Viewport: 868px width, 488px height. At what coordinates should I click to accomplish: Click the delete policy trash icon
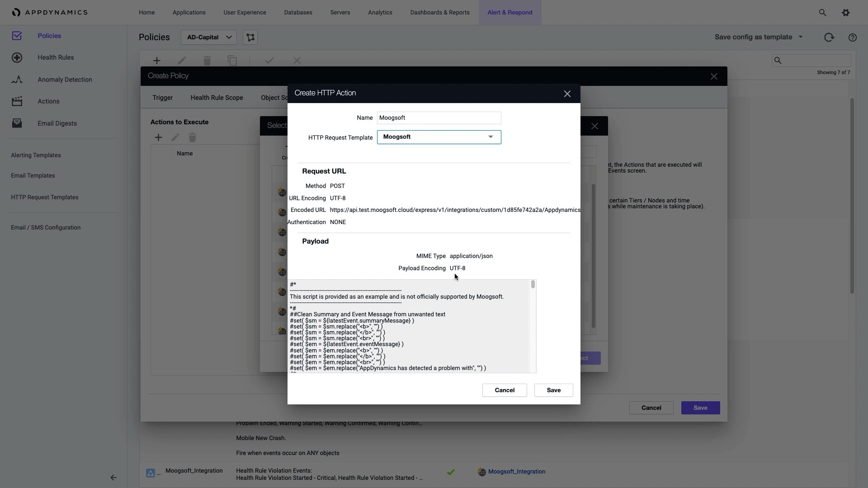[x=207, y=61]
